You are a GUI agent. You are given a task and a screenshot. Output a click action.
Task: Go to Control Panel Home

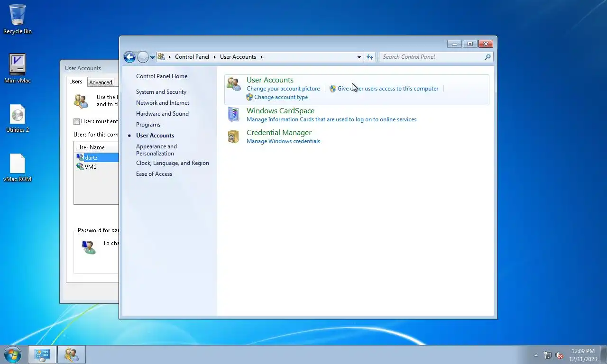[162, 76]
